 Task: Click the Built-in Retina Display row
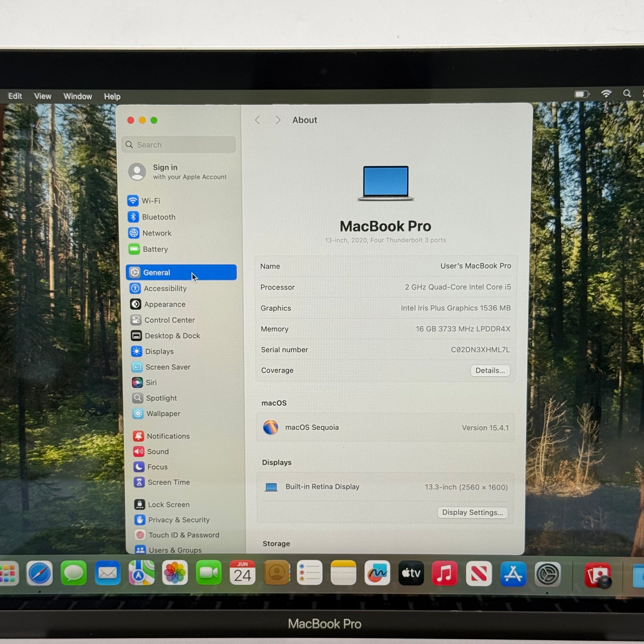click(x=386, y=487)
